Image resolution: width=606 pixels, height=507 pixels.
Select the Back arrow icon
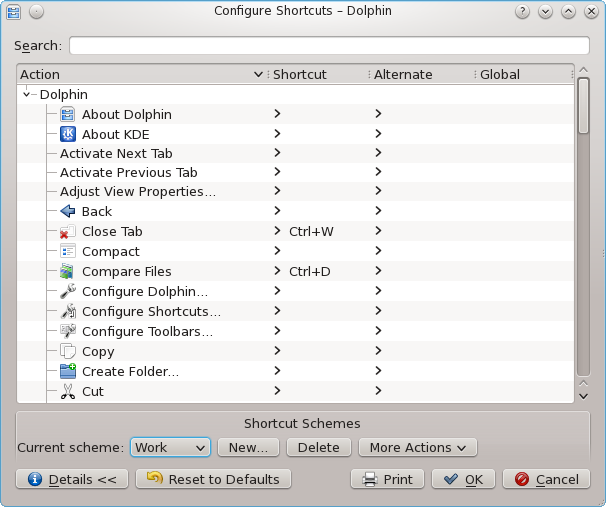68,211
